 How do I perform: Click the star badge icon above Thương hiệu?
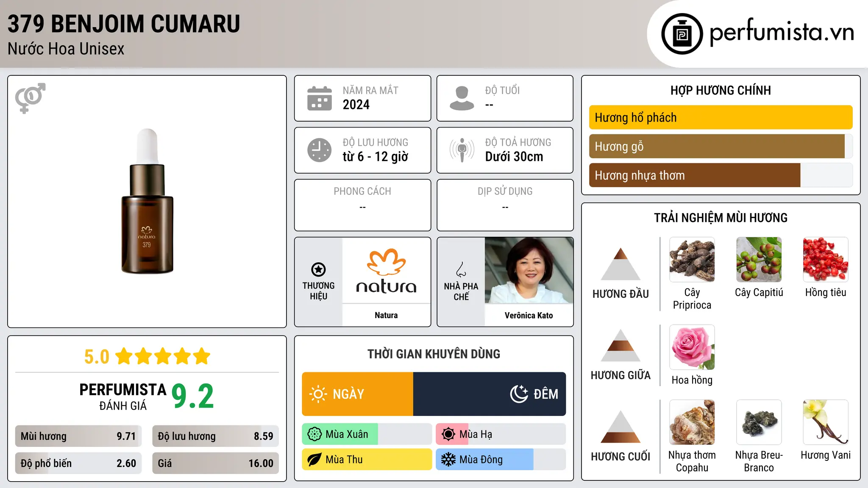(x=318, y=269)
